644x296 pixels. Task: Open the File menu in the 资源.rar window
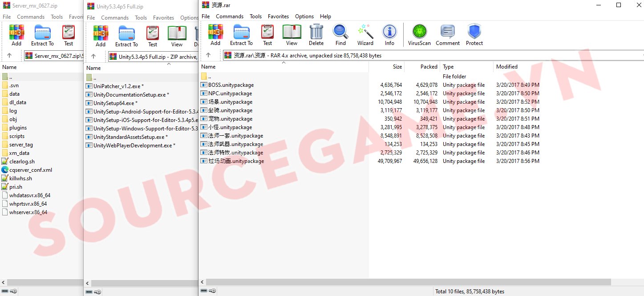click(206, 16)
